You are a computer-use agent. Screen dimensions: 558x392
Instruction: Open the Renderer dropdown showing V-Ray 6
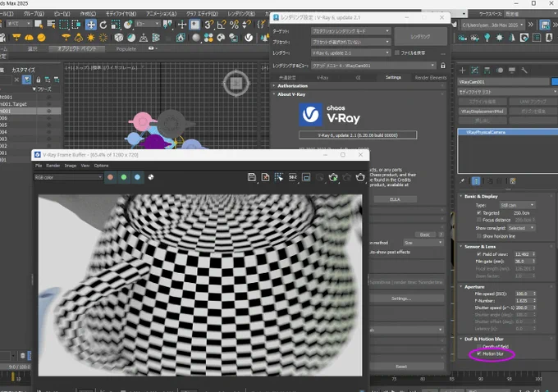(350, 52)
